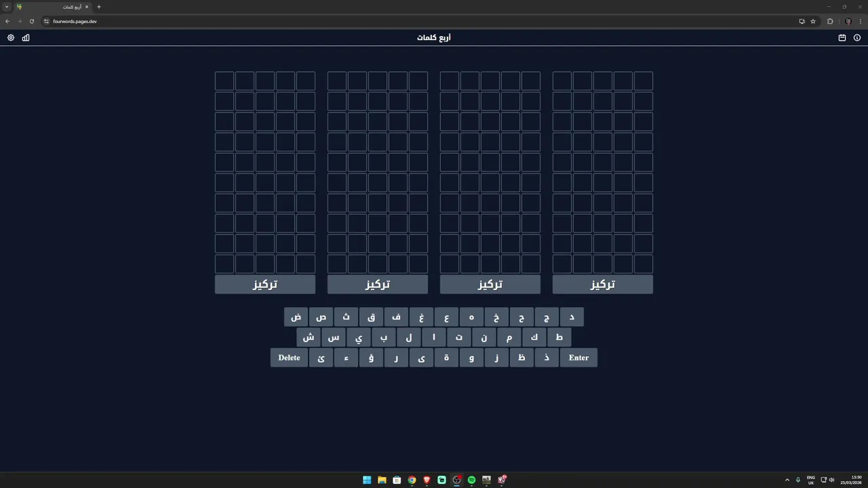Image resolution: width=868 pixels, height=488 pixels.
Task: Tap the غ key on the keyboard
Action: click(421, 317)
